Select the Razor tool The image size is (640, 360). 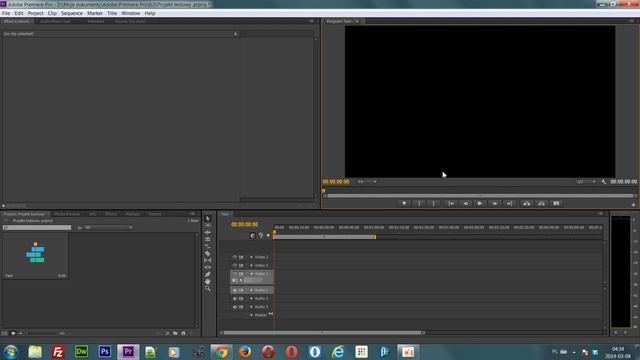point(207,253)
